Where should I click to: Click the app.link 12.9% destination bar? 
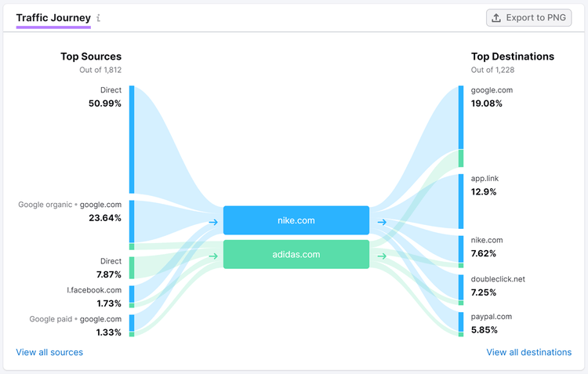coord(461,201)
